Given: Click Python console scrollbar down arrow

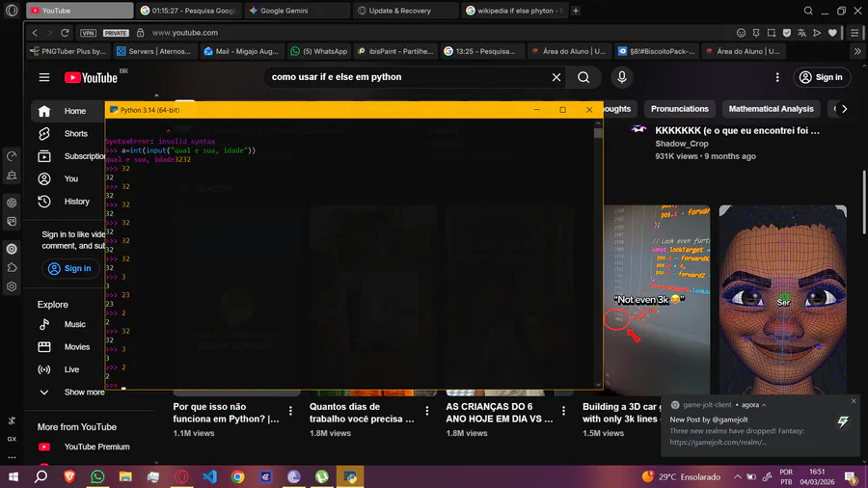Looking at the screenshot, I should [598, 385].
